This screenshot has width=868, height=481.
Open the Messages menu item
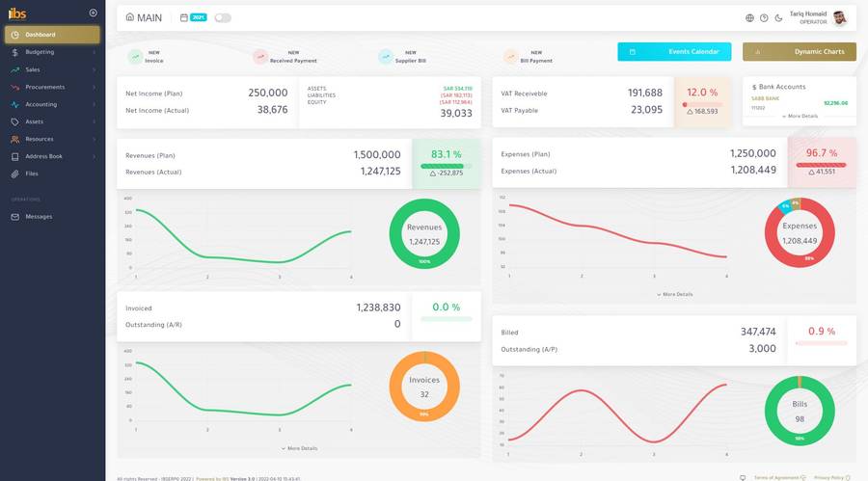point(52,217)
